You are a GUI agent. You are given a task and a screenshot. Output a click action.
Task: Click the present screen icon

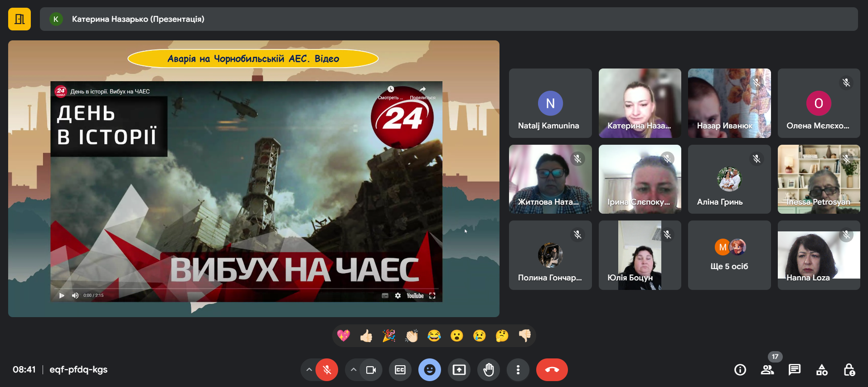pyautogui.click(x=459, y=370)
